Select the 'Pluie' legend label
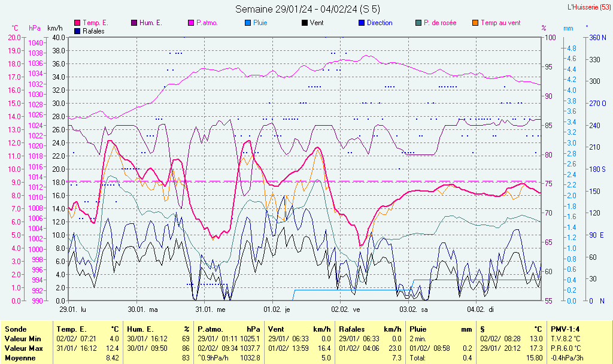 coord(260,23)
